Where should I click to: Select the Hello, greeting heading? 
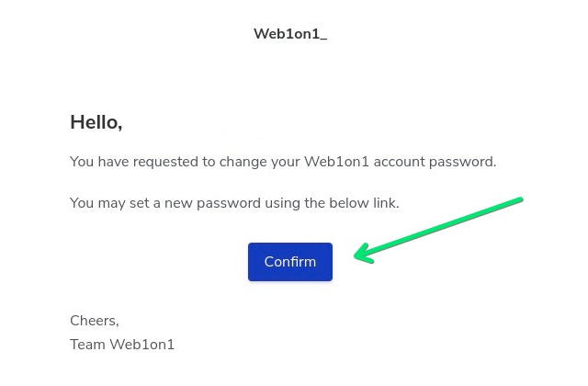pyautogui.click(x=96, y=122)
